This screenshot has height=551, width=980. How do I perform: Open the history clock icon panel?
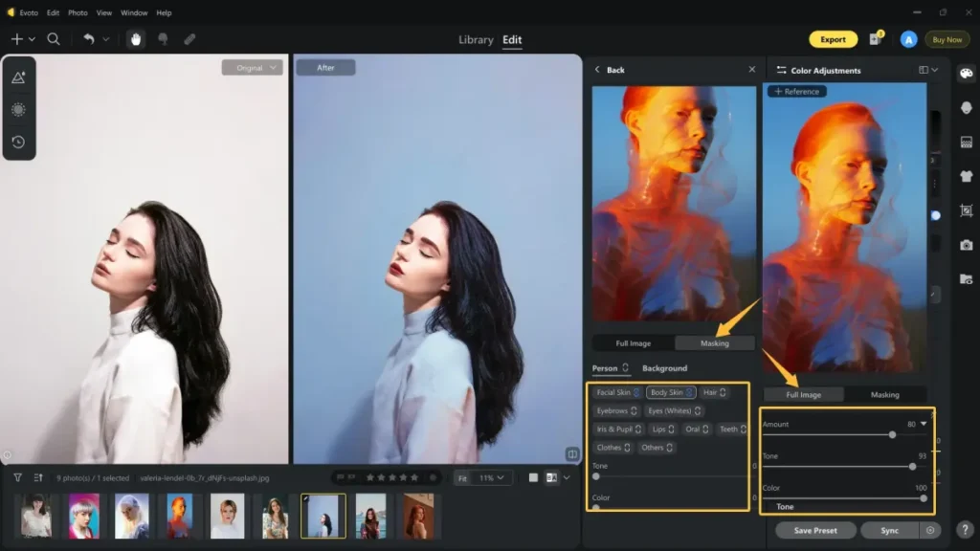[x=18, y=143]
